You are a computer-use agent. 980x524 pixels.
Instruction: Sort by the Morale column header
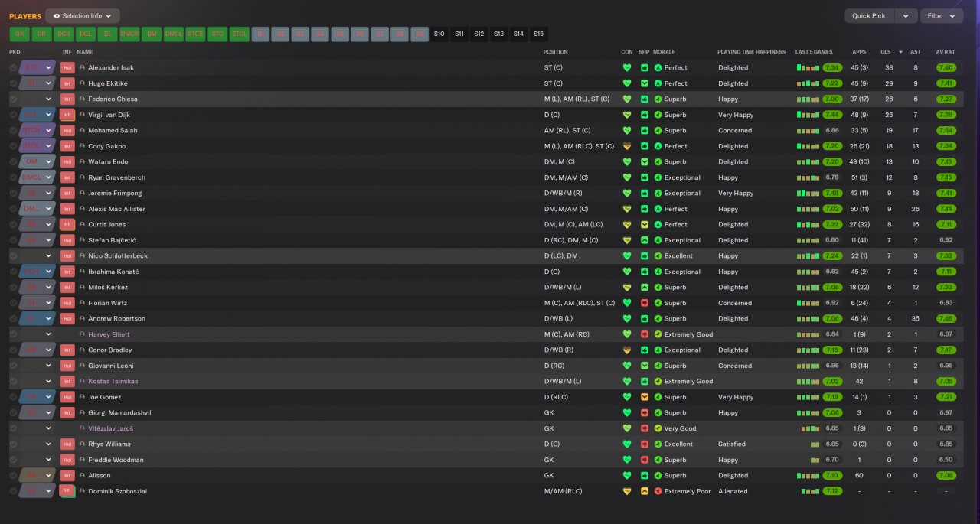(664, 52)
